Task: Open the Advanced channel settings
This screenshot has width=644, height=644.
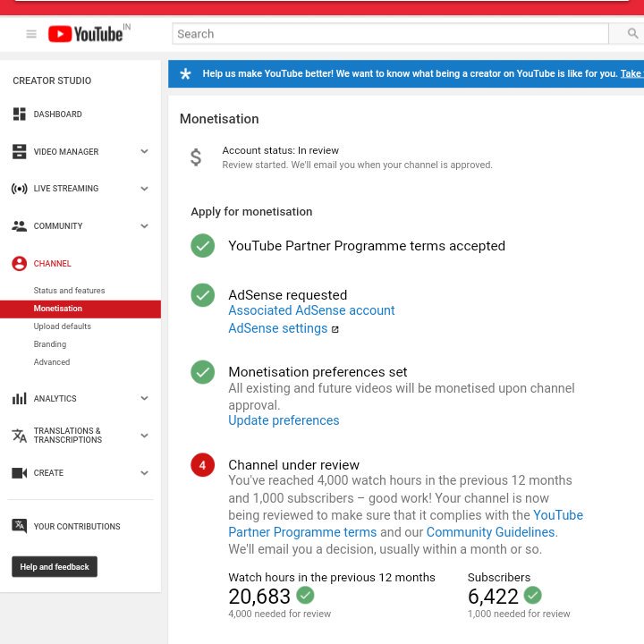Action: [x=52, y=362]
